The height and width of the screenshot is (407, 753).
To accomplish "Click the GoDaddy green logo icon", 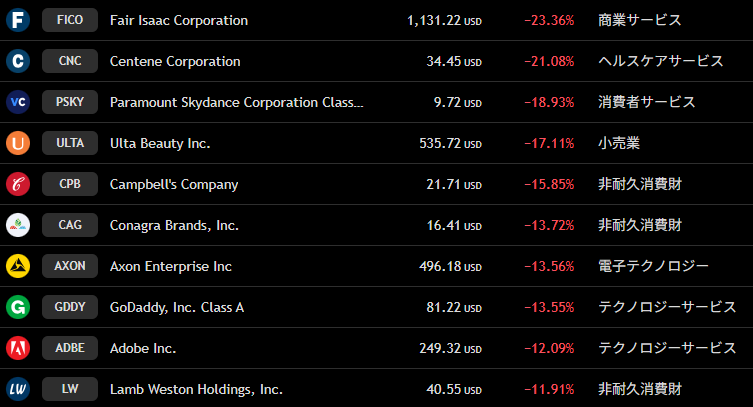I will coord(18,307).
